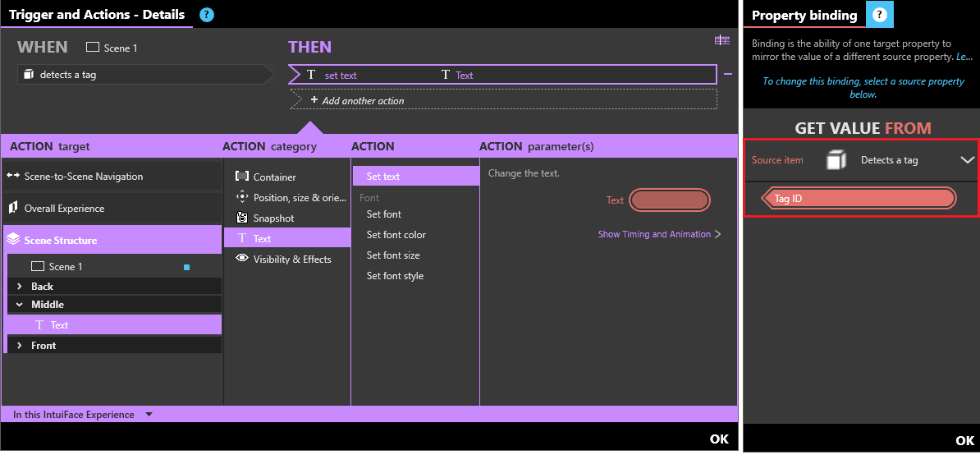The image size is (980, 455).
Task: Choose Set font color action
Action: (396, 235)
